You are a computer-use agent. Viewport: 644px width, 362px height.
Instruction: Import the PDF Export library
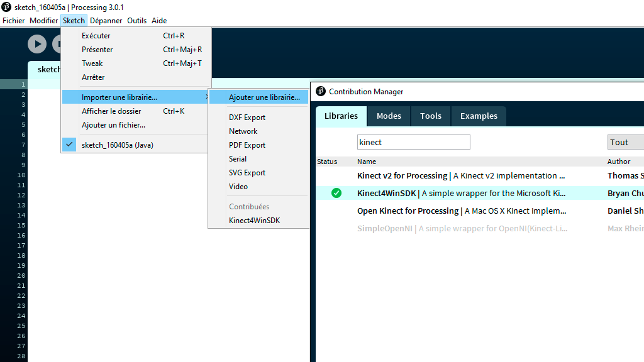247,145
